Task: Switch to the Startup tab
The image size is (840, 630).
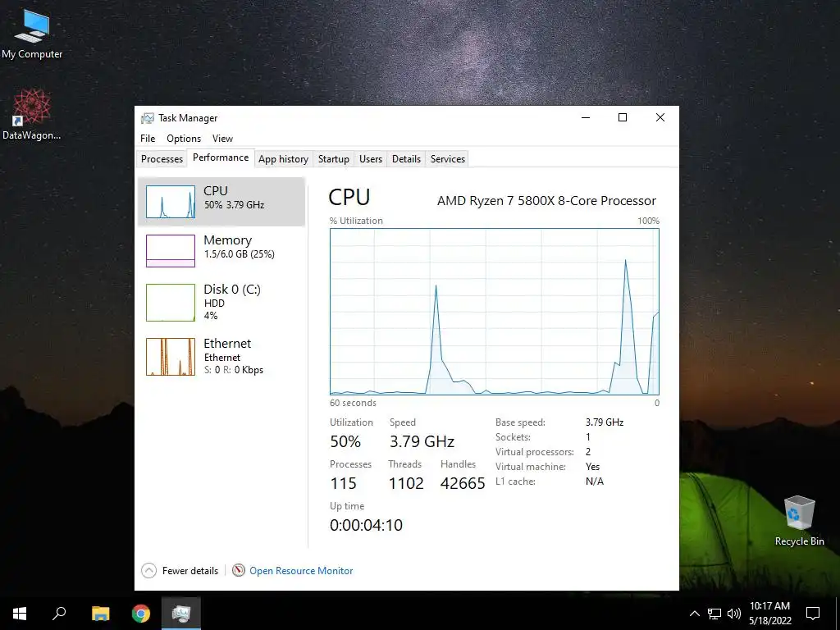Action: (x=334, y=158)
